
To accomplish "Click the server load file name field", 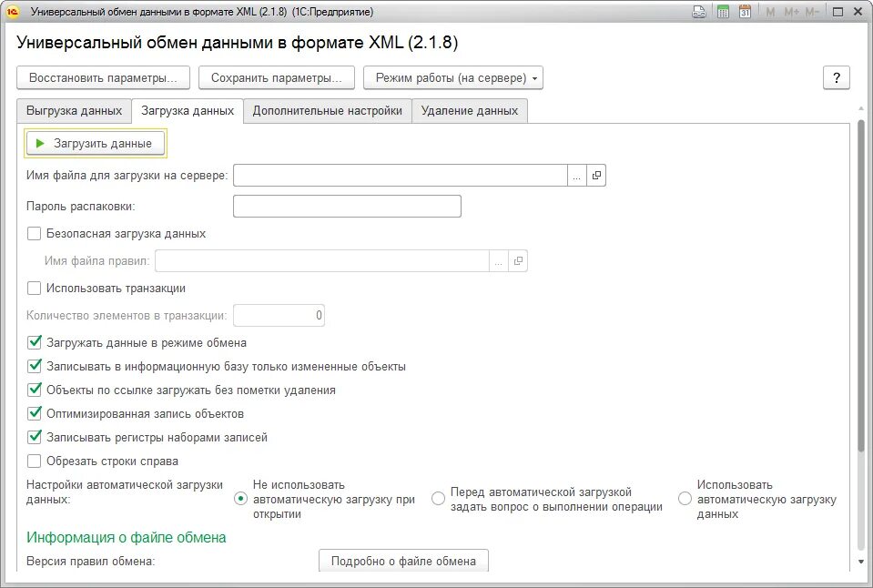I will pos(401,176).
